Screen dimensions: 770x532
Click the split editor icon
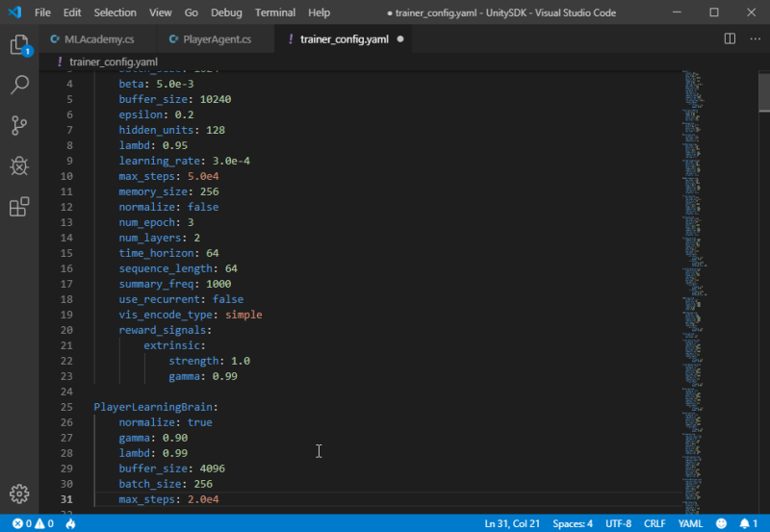pyautogui.click(x=730, y=39)
